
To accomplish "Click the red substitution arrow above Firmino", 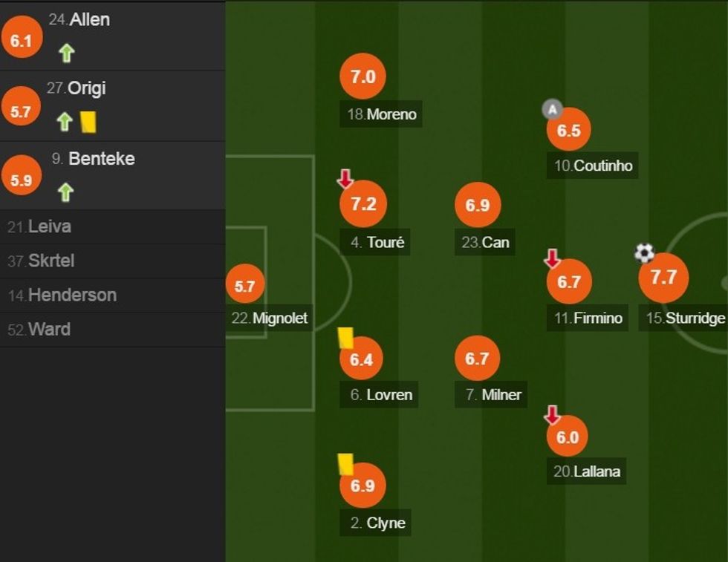I will (x=552, y=258).
